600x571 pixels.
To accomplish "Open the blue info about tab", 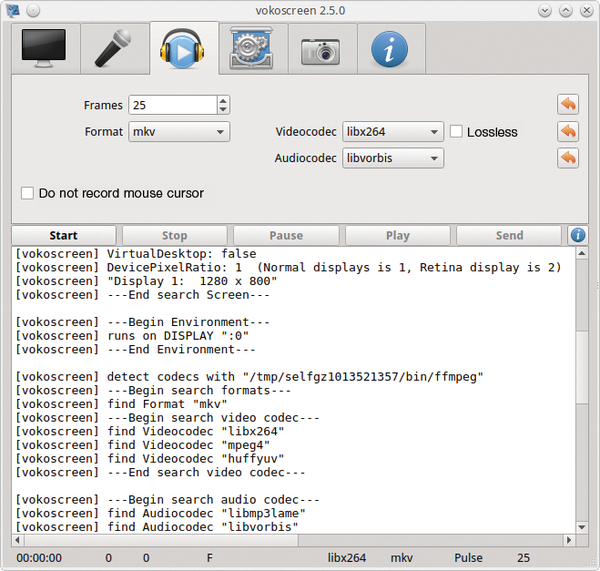I will tap(391, 49).
